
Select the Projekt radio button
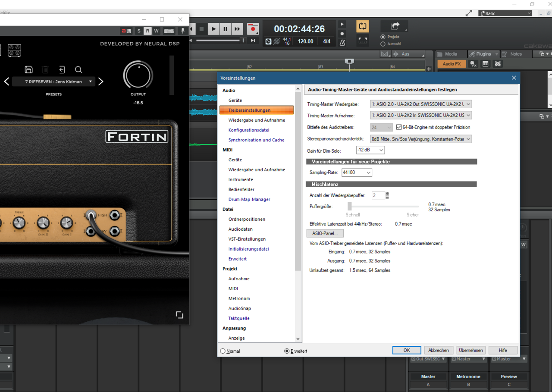pyautogui.click(x=383, y=37)
